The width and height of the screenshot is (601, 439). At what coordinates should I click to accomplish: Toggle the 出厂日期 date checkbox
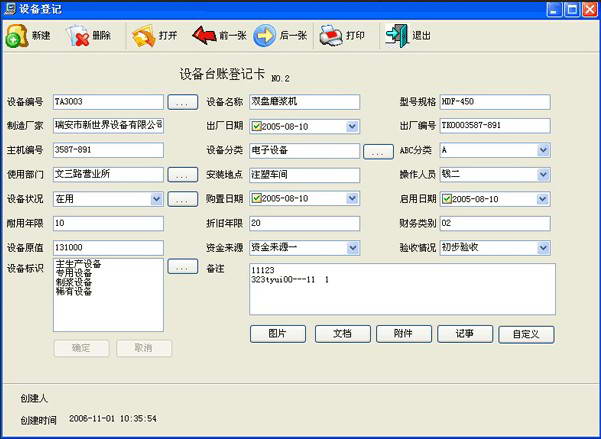[256, 126]
